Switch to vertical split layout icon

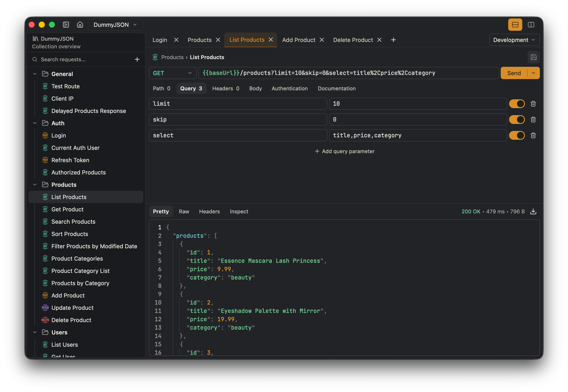[x=531, y=25]
